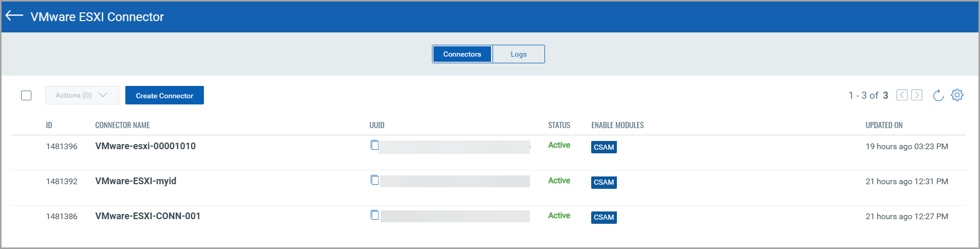Switch to the Logs tab
The image size is (980, 249).
(x=518, y=54)
